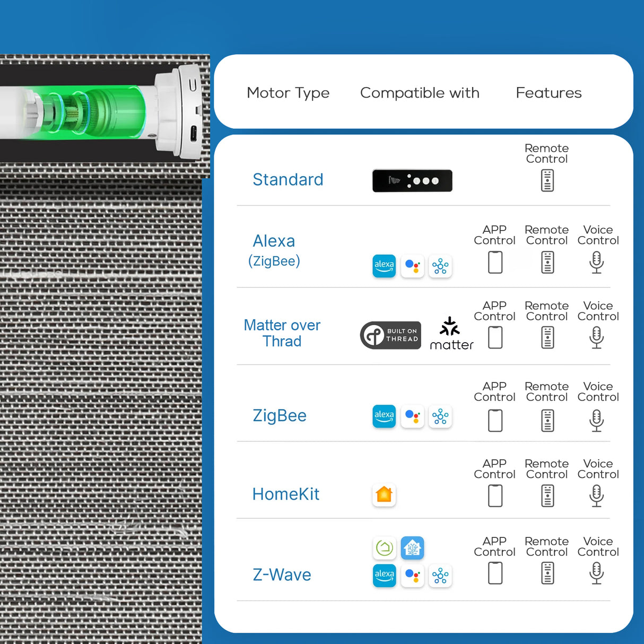The height and width of the screenshot is (644, 644).
Task: Click the Google Assistant icon in ZigBee row
Action: [x=412, y=416]
